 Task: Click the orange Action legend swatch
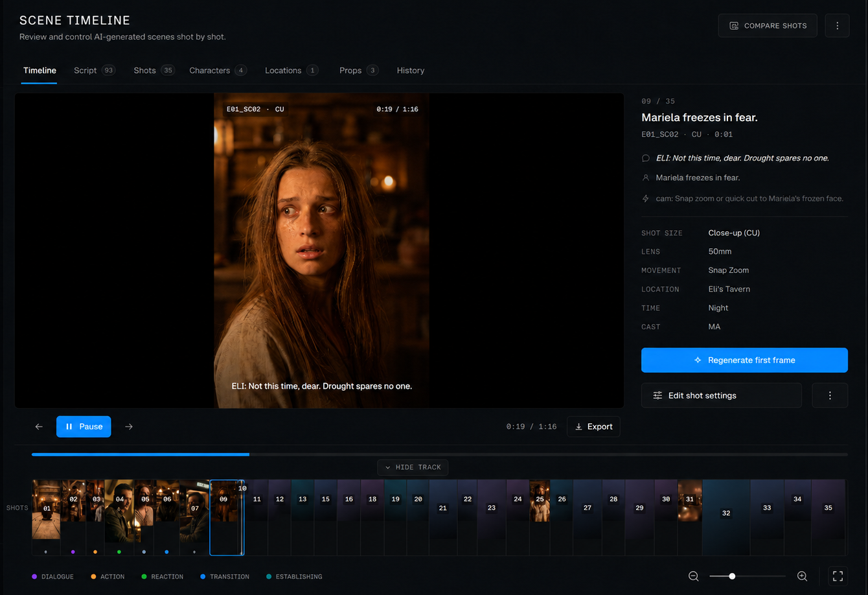[93, 576]
